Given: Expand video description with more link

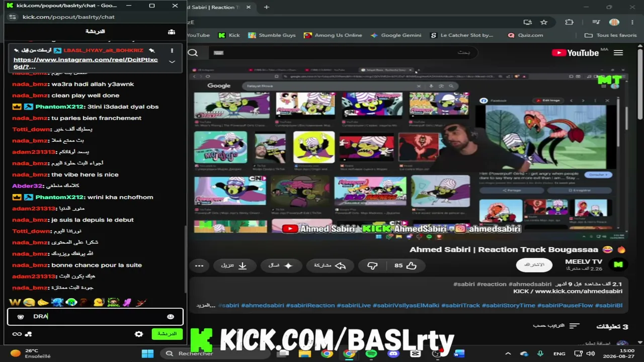Looking at the screenshot, I should pyautogui.click(x=206, y=305).
